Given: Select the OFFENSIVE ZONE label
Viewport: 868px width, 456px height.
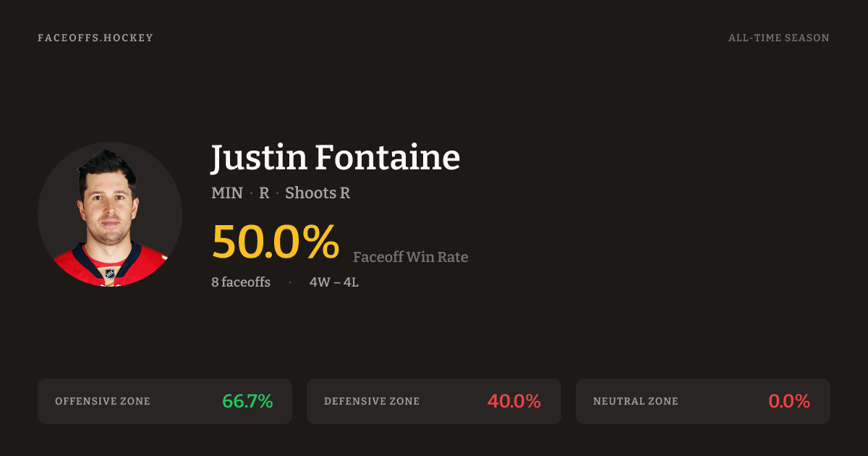Looking at the screenshot, I should point(103,401).
